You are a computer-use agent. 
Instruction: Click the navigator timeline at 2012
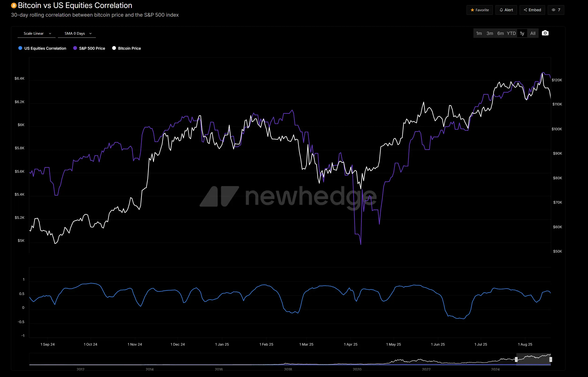pyautogui.click(x=80, y=369)
